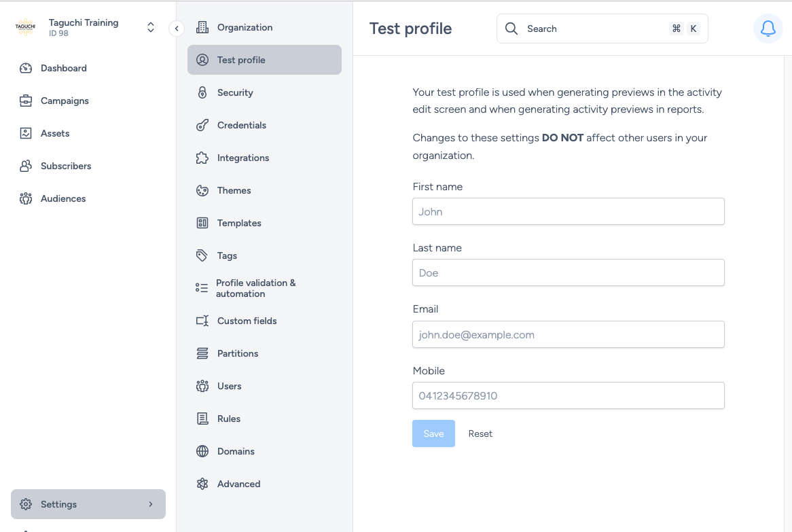The image size is (792, 532).
Task: Click the Custom fields icon
Action: pyautogui.click(x=202, y=321)
